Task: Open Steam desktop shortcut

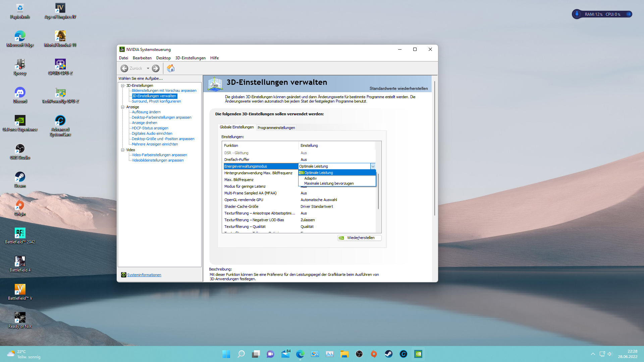Action: tap(20, 180)
